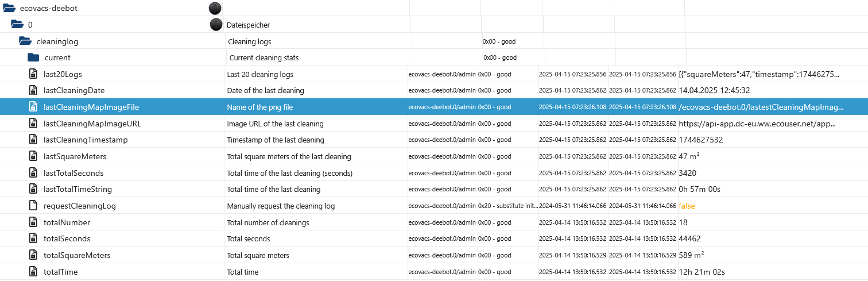Click ecovacs-deebot.0/admin on the totalTime row
868x281 pixels.
coord(442,272)
